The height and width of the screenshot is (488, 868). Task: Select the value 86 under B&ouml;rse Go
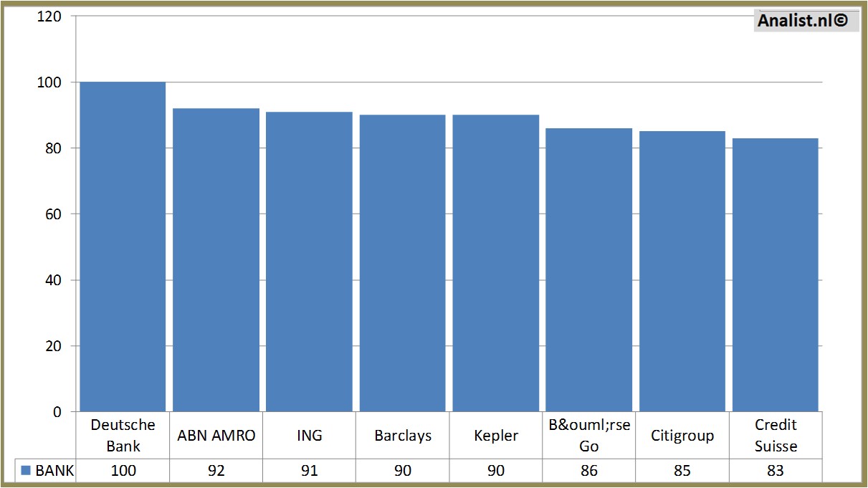(588, 471)
